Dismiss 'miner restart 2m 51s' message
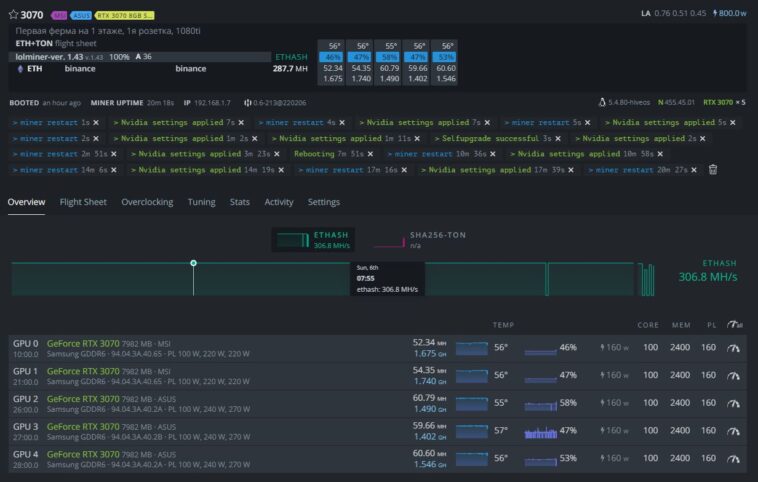Image resolution: width=758 pixels, height=482 pixels. tap(114, 154)
